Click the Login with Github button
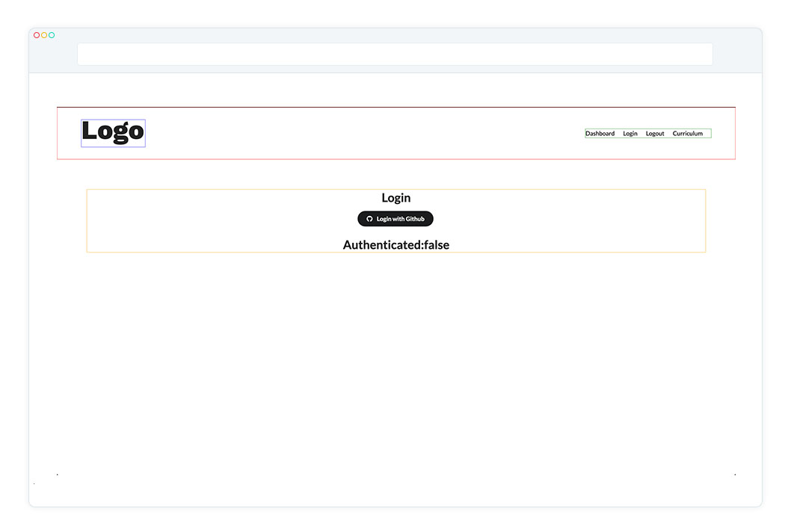Screen dimensions: 791x532 pyautogui.click(x=395, y=219)
